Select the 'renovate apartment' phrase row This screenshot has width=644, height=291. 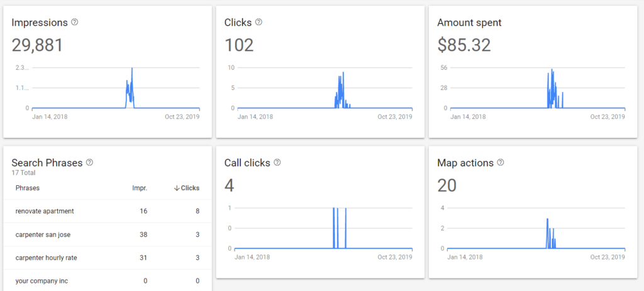[45, 211]
